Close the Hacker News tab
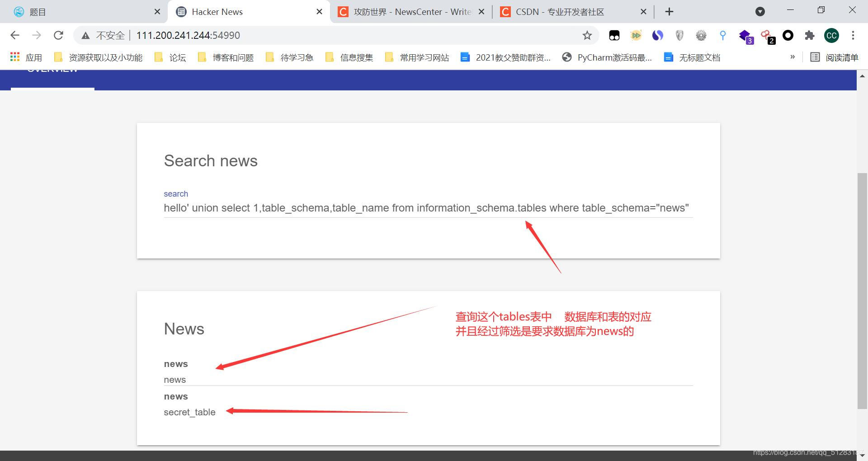The image size is (868, 461). 319,12
